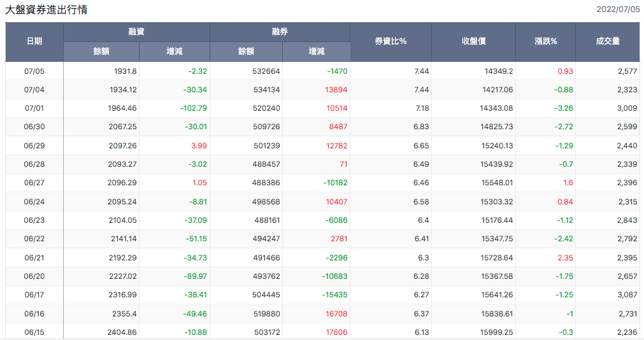This screenshot has width=644, height=340.
Task: Click the 日期 column header
Action: 34,41
